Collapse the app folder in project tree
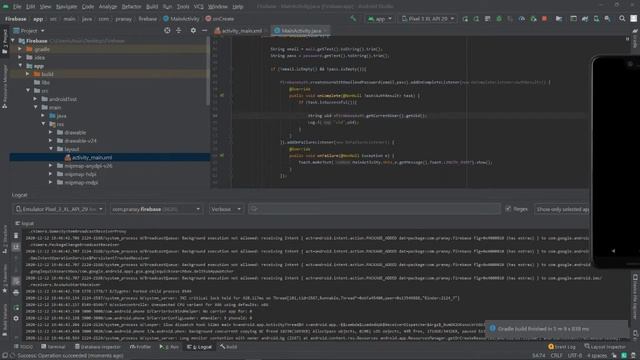The width and height of the screenshot is (640, 360). tap(20, 66)
